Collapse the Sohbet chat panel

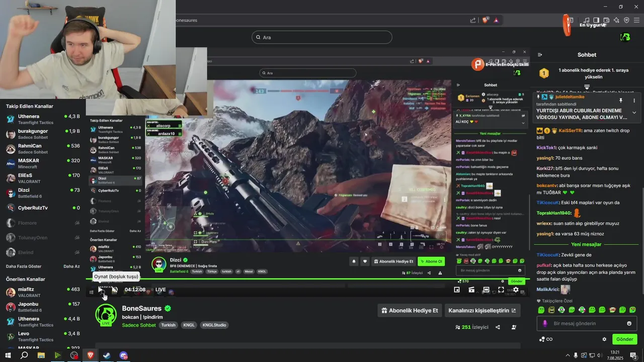[x=540, y=55]
